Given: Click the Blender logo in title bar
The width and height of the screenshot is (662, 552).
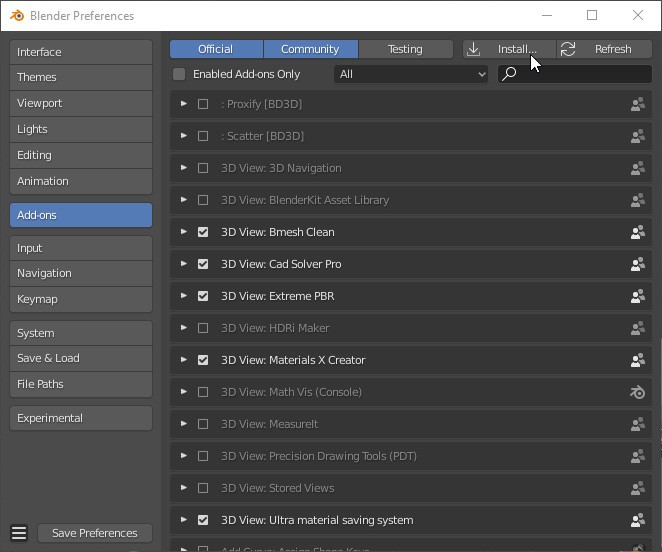Looking at the screenshot, I should [x=17, y=16].
